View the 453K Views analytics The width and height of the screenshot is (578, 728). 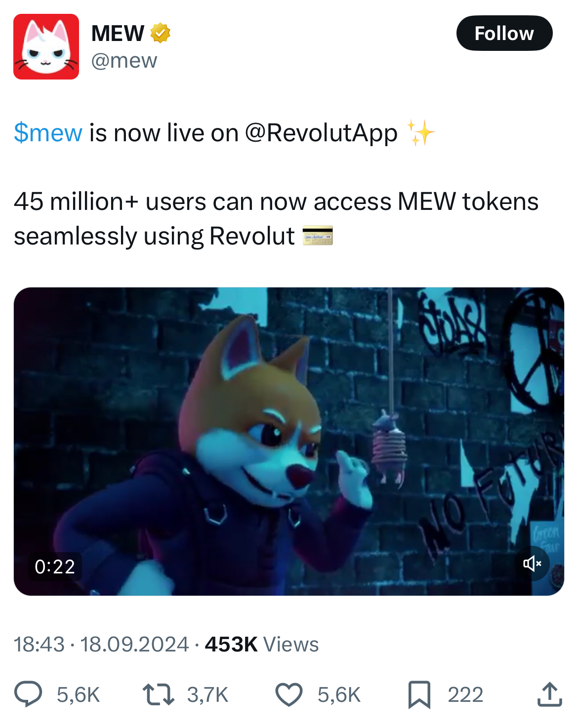click(262, 644)
